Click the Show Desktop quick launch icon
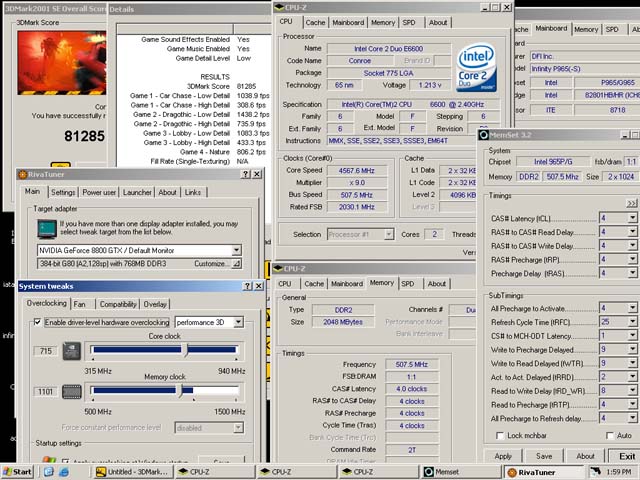Viewport: 640px width, 480px height. (x=49, y=472)
